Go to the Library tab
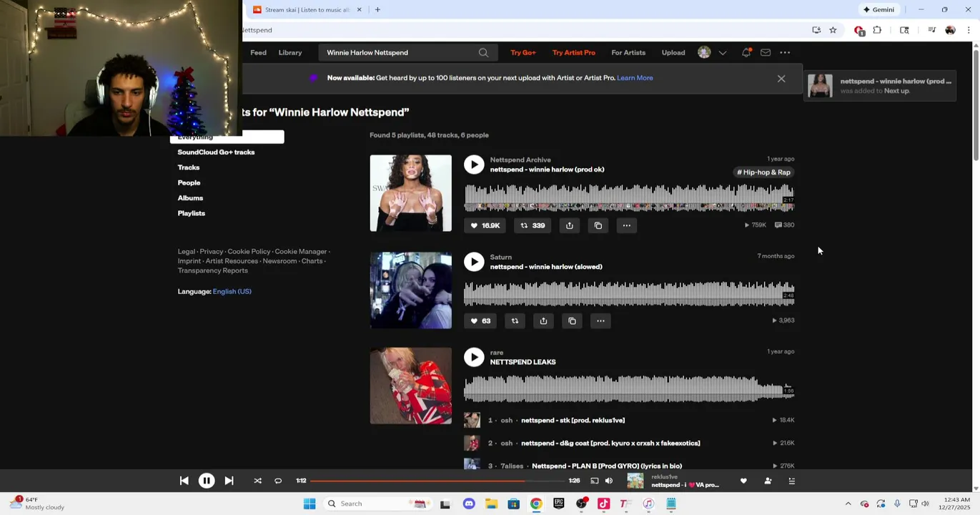Screen dimensions: 980x515 click(290, 52)
